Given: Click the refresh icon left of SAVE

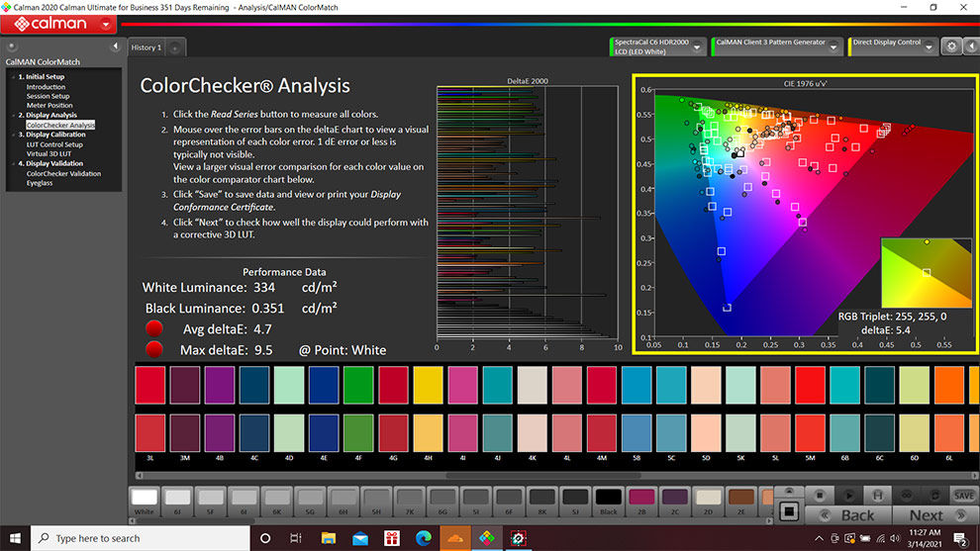Looking at the screenshot, I should [x=935, y=496].
